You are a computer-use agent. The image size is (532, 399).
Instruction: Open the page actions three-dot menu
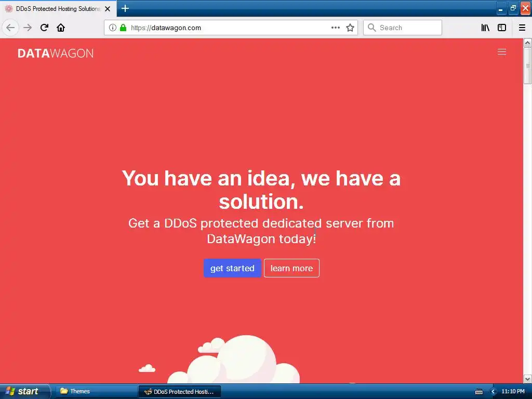pos(336,28)
